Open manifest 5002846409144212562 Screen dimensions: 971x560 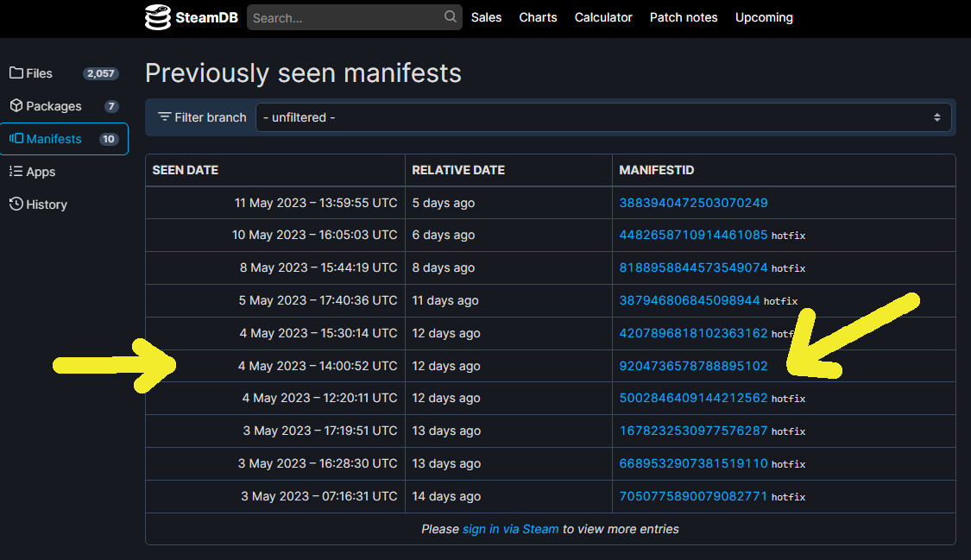coord(693,398)
